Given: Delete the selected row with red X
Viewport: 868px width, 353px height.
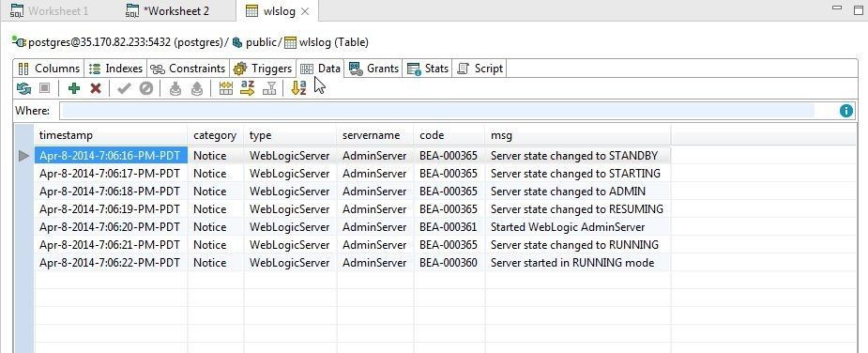Looking at the screenshot, I should (96, 88).
